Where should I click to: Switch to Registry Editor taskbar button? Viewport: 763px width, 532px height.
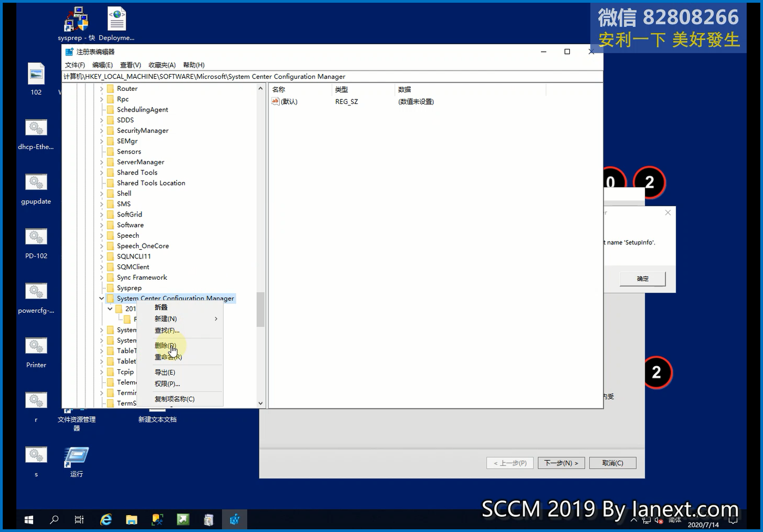(235, 520)
